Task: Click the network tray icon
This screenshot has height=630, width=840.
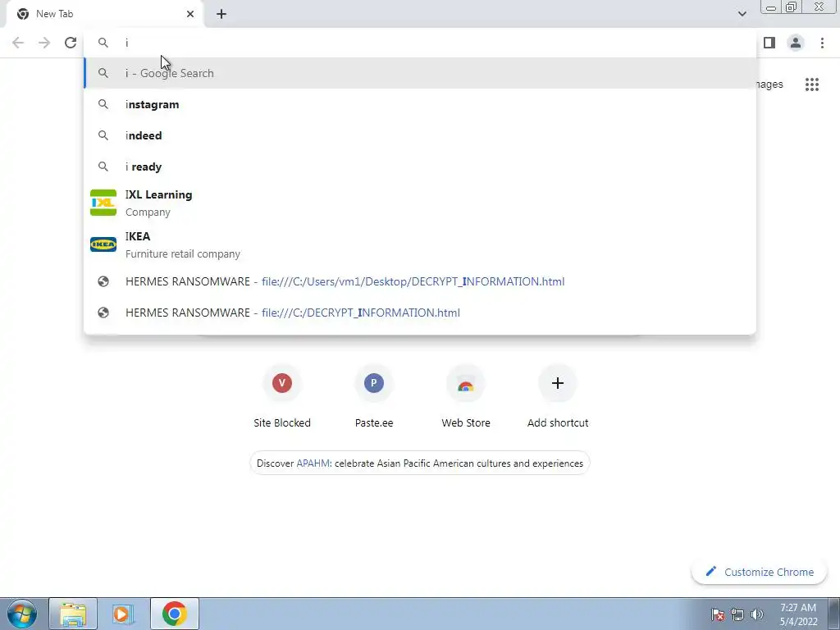Action: [737, 614]
